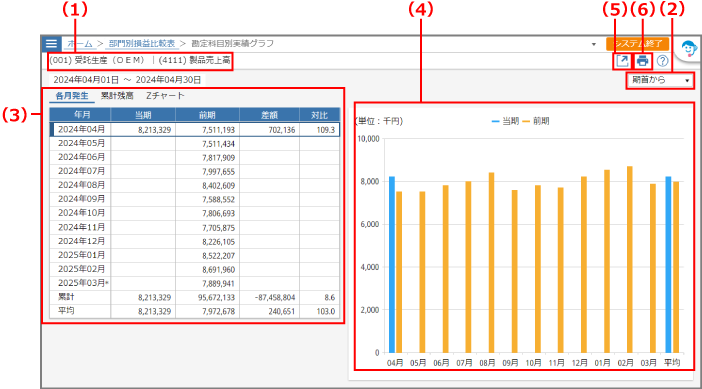Select the 各月発生 tab

click(72, 96)
